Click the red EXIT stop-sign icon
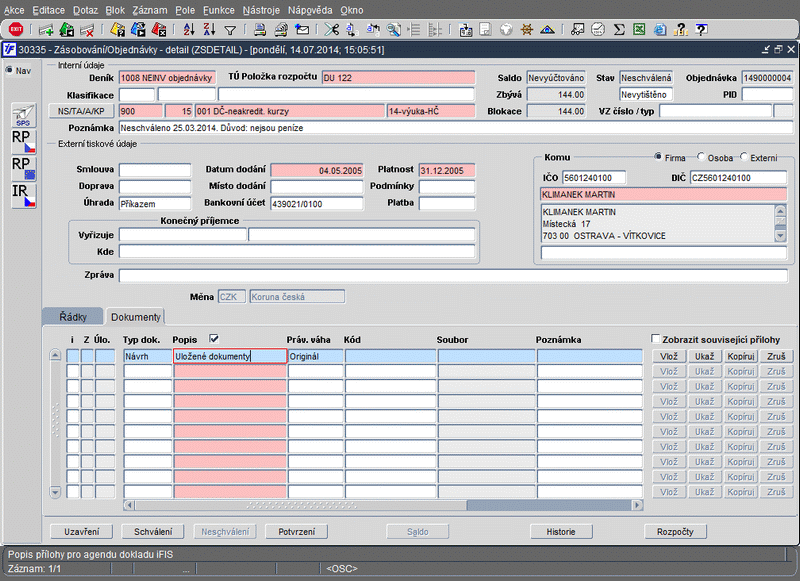Screen dimensions: 800x581 click(16, 29)
